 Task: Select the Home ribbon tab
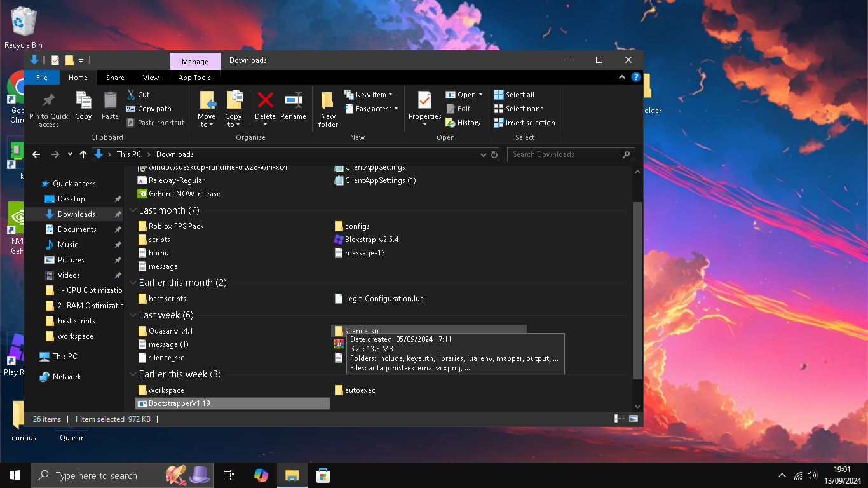point(78,78)
